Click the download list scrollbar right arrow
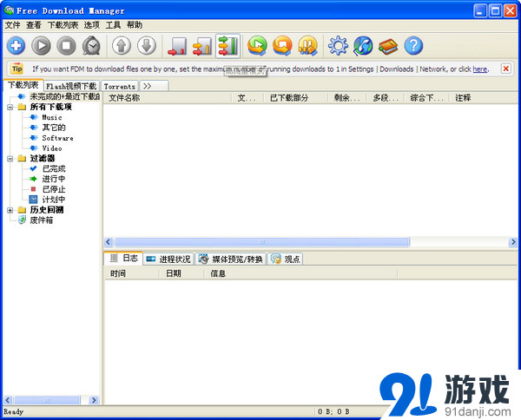 [x=513, y=242]
